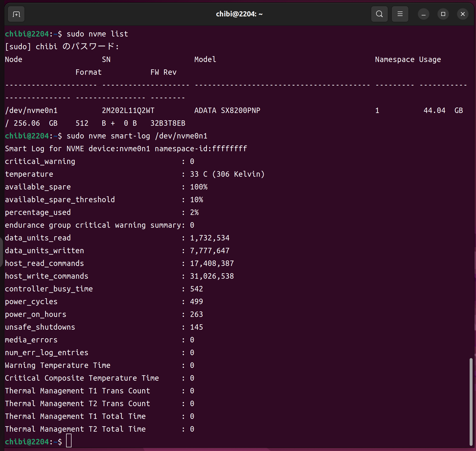Screen dimensions: 476x451
Task: Click the serial number 2M202L11Q2WT
Action: pos(128,110)
